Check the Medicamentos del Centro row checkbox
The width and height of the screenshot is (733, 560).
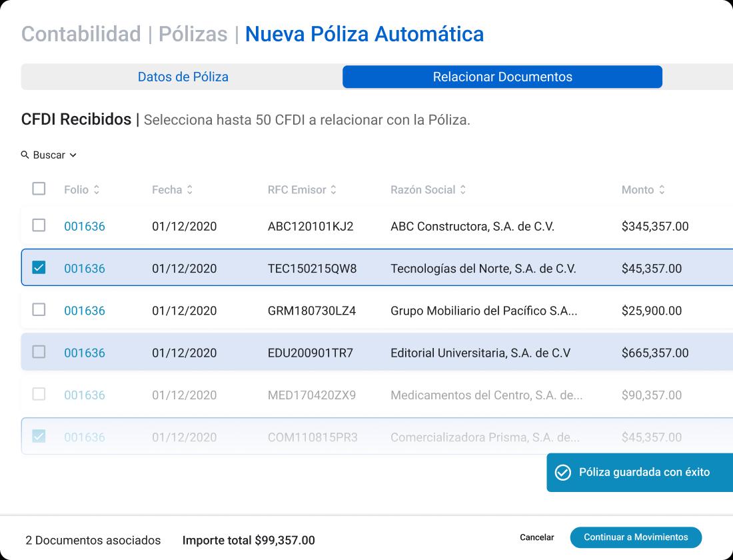point(39,394)
